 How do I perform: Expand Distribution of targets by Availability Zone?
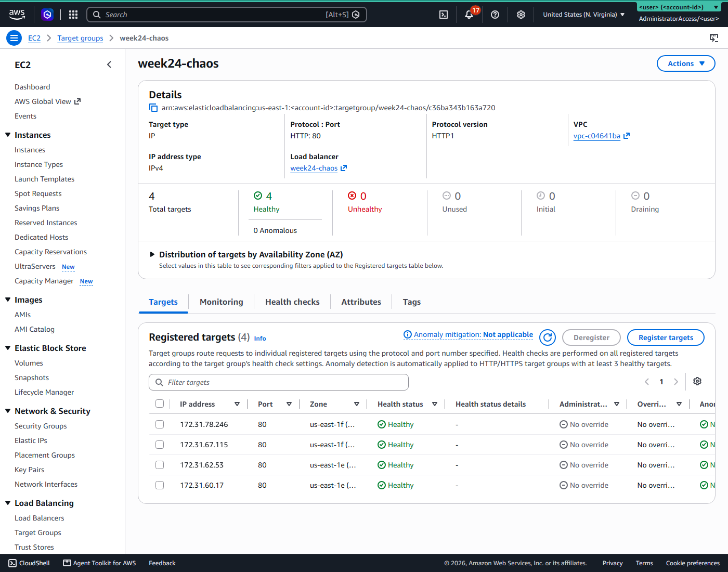(x=152, y=254)
